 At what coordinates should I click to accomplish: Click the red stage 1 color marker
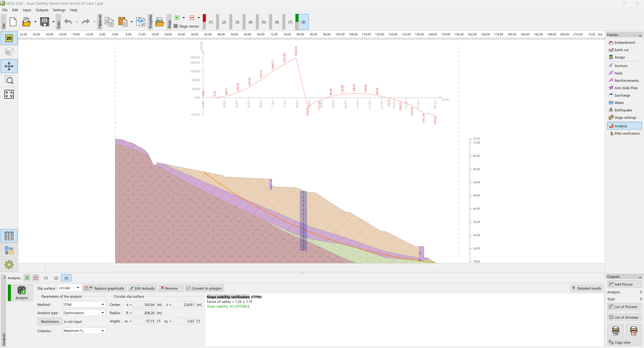204,18
